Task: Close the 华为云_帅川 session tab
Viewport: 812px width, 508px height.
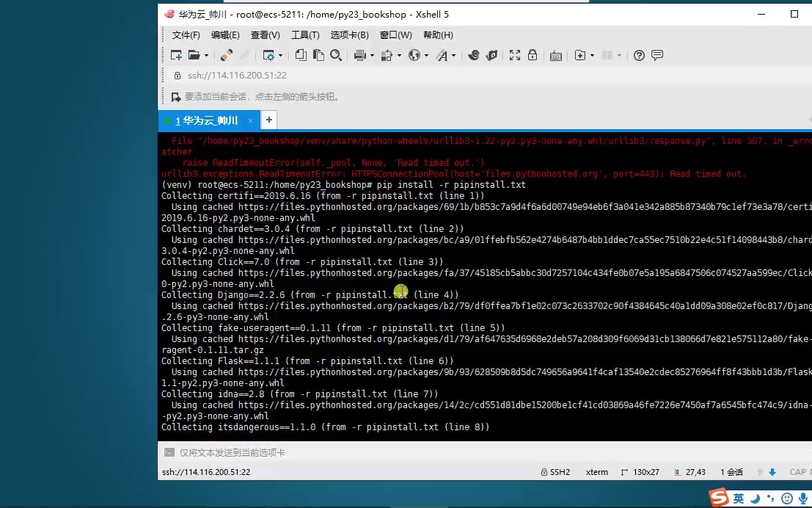Action: tap(250, 120)
